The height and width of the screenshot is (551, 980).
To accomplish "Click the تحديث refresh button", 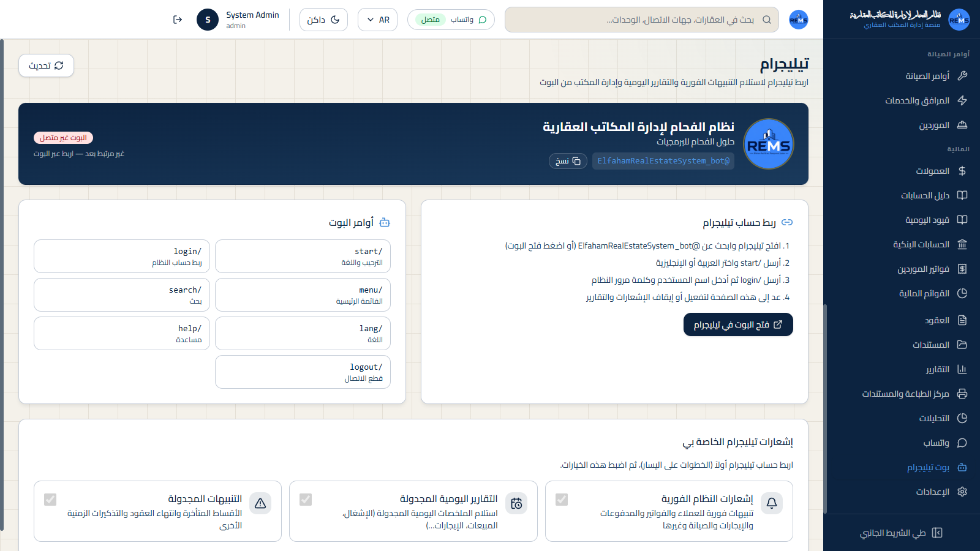I will coord(46,66).
